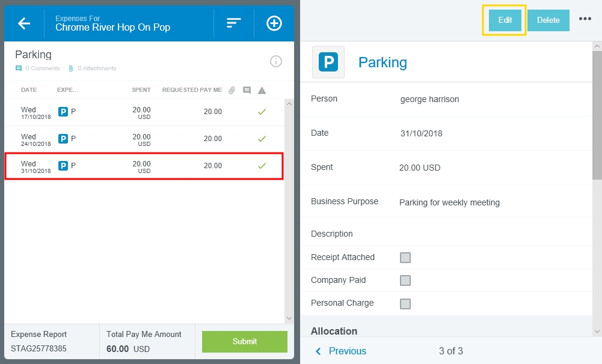Viewport: 602px width, 364px height.
Task: Click detail panel scroll down arrow
Action: [x=597, y=331]
